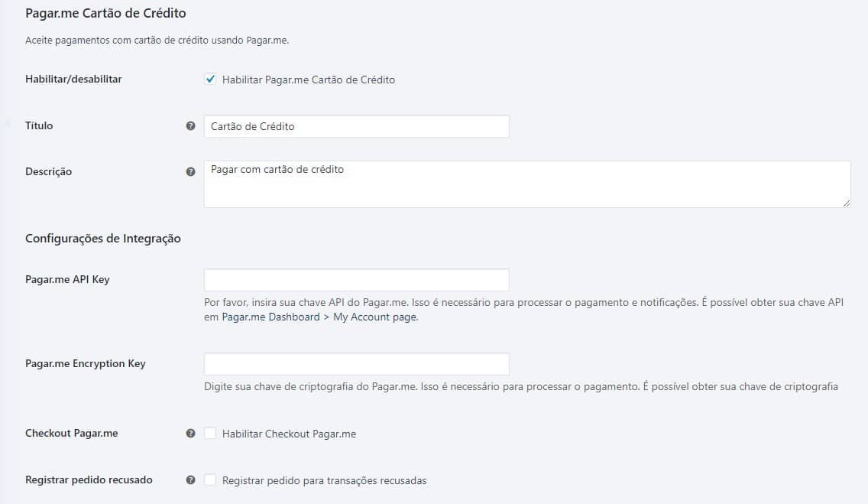
Task: Grab the Descrição textarea resize handle
Action: tap(847, 203)
